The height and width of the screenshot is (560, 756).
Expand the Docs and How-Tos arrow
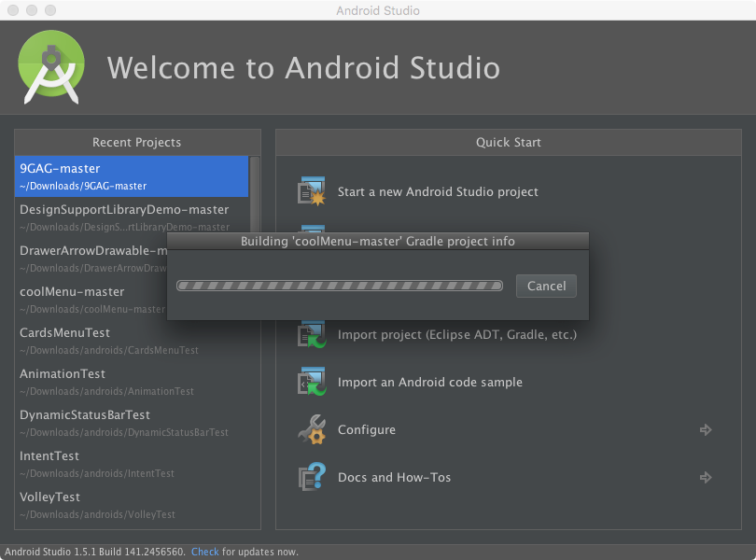[706, 478]
